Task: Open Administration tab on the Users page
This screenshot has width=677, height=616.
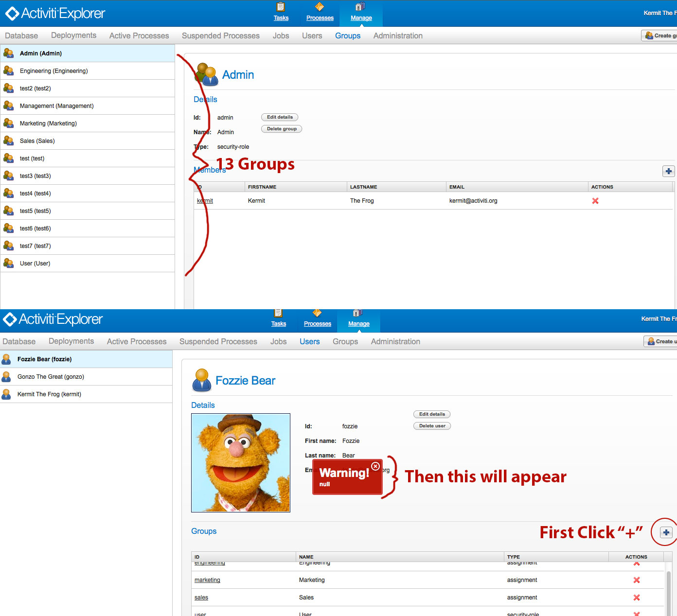Action: (x=395, y=341)
